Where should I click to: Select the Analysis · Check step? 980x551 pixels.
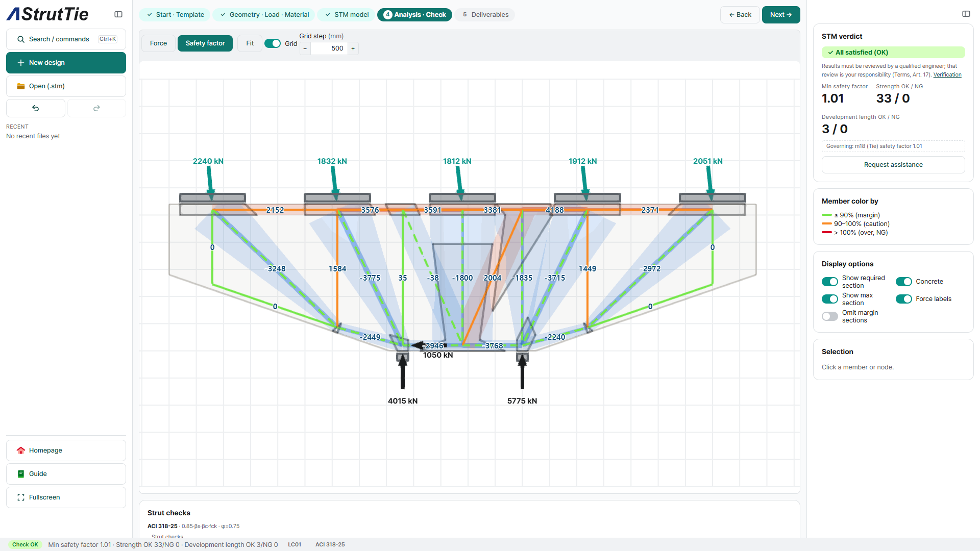pos(415,15)
